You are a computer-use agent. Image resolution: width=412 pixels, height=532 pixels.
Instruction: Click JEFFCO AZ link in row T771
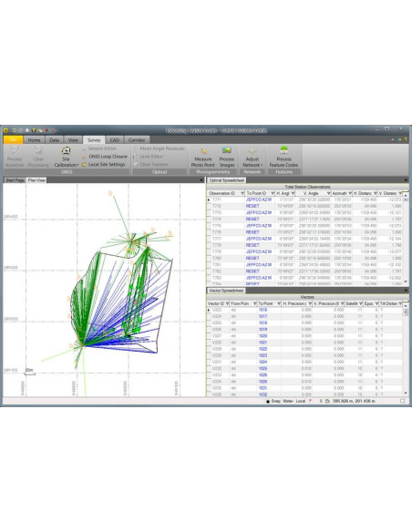(x=259, y=199)
